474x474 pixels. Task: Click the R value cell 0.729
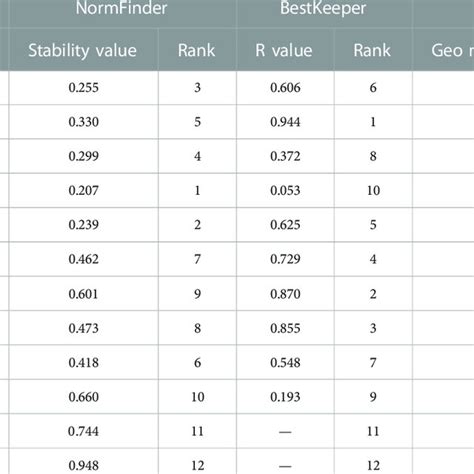[x=285, y=259]
